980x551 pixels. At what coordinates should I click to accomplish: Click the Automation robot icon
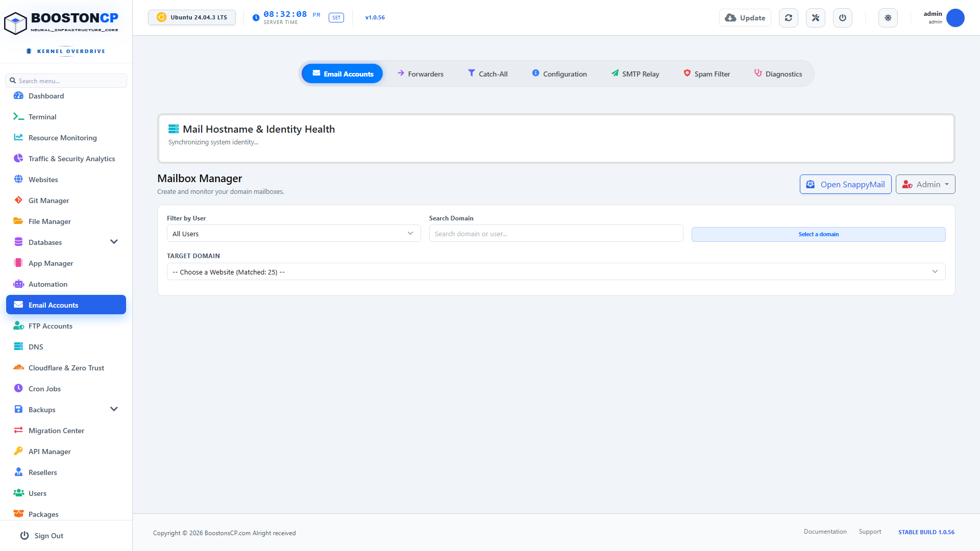coord(18,284)
